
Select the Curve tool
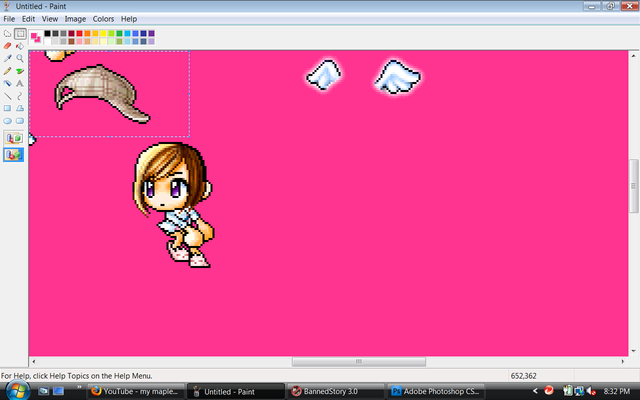pos(20,96)
